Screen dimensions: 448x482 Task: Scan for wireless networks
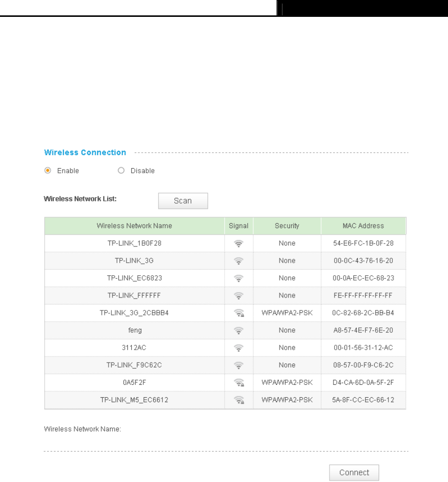point(183,201)
